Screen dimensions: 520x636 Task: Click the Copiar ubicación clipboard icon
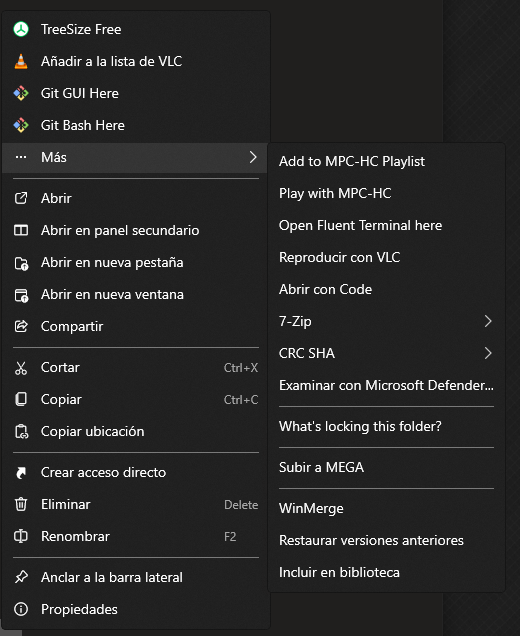pos(21,432)
